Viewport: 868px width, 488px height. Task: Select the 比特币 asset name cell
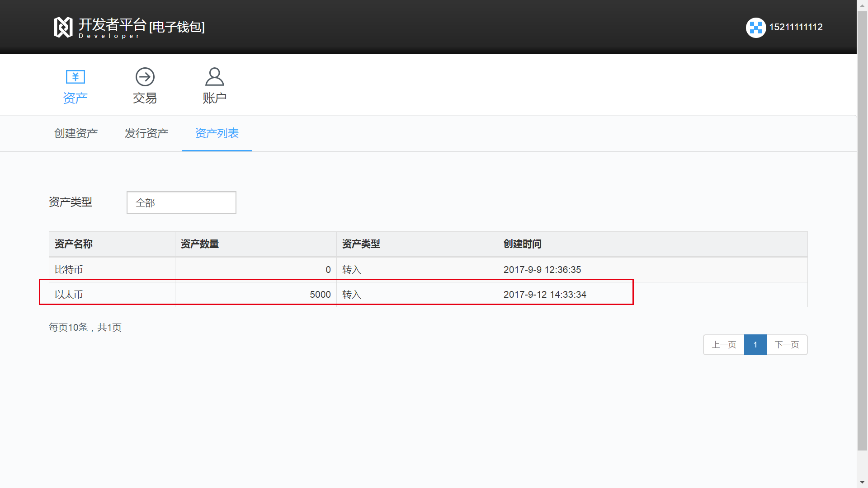pos(112,270)
